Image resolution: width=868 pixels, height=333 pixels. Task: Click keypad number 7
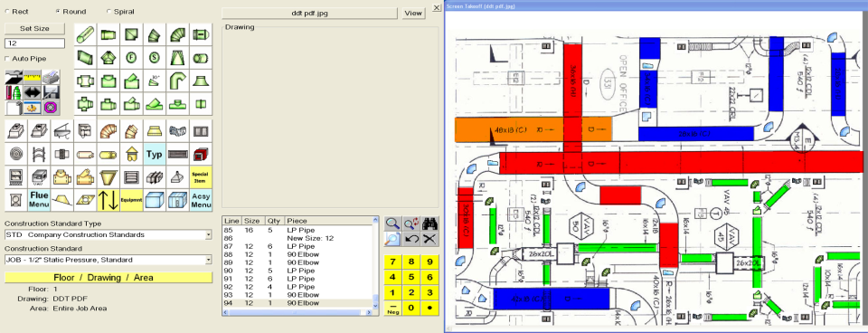point(393,262)
